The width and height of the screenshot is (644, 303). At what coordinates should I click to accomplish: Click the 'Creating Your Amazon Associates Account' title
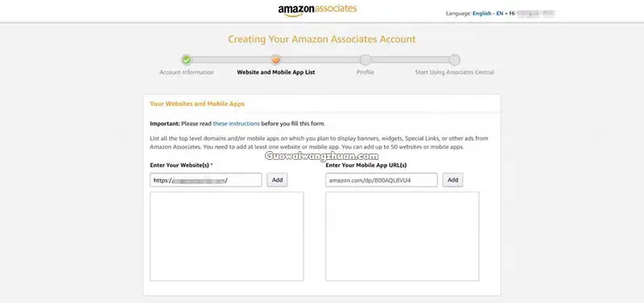321,39
